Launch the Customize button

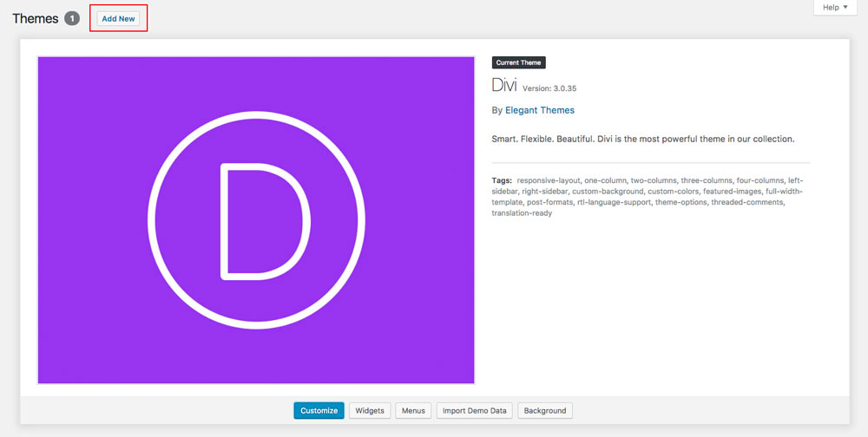click(319, 411)
